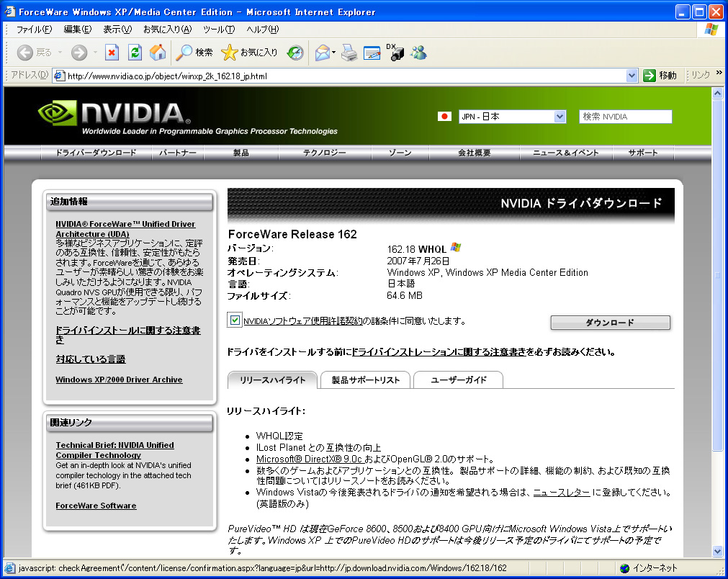Click the Messenger people icon
Image resolution: width=728 pixels, height=579 pixels.
tap(418, 53)
